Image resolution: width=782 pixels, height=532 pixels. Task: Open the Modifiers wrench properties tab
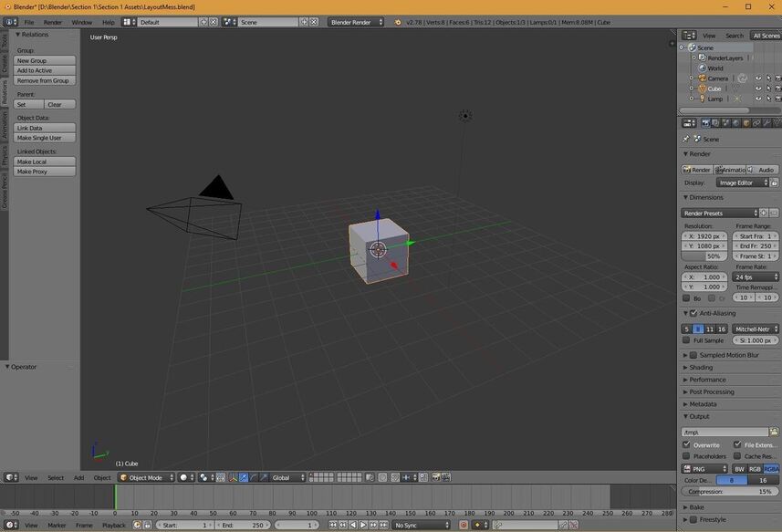coord(766,123)
